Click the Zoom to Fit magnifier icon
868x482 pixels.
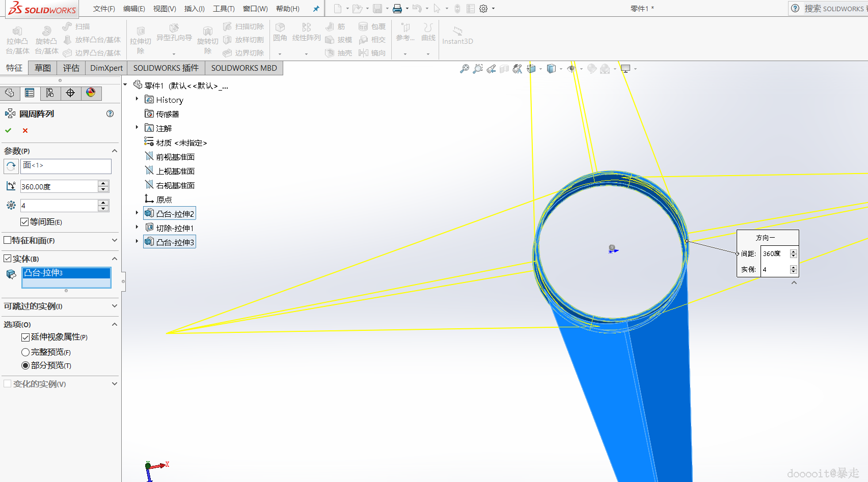pyautogui.click(x=464, y=69)
